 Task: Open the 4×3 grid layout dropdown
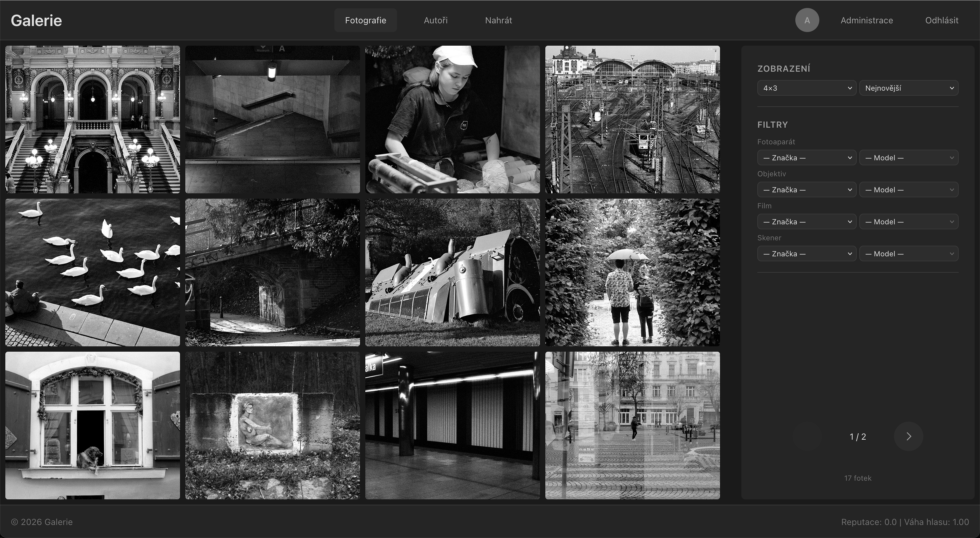coord(807,88)
